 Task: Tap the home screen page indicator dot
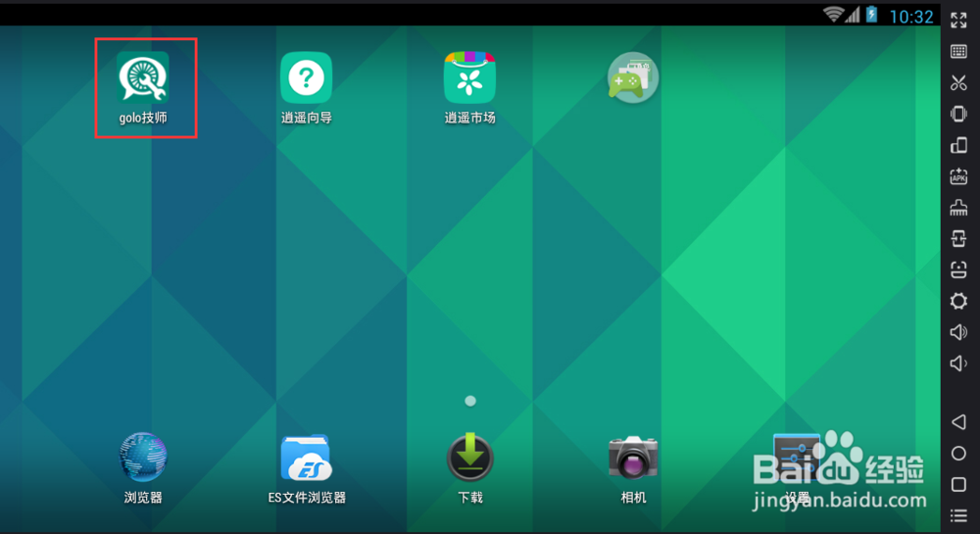click(x=470, y=401)
